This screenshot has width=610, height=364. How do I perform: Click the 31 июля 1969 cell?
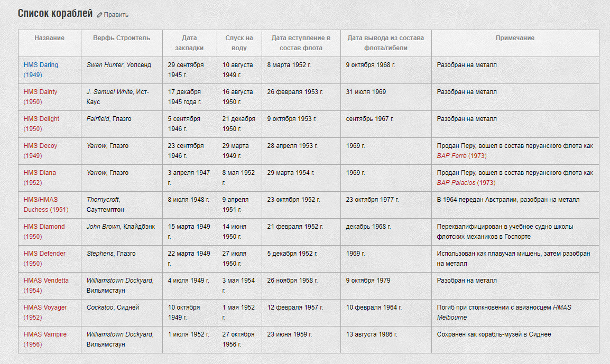[x=386, y=97]
